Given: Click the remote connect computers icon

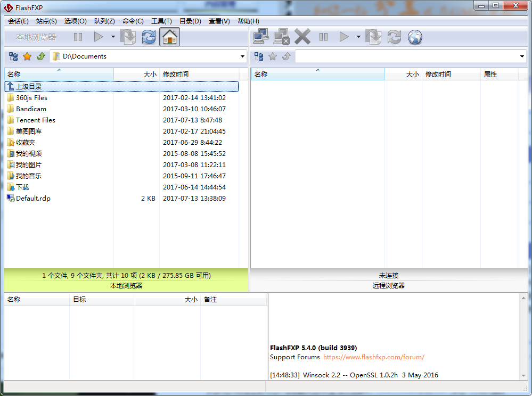Looking at the screenshot, I should click(x=261, y=37).
